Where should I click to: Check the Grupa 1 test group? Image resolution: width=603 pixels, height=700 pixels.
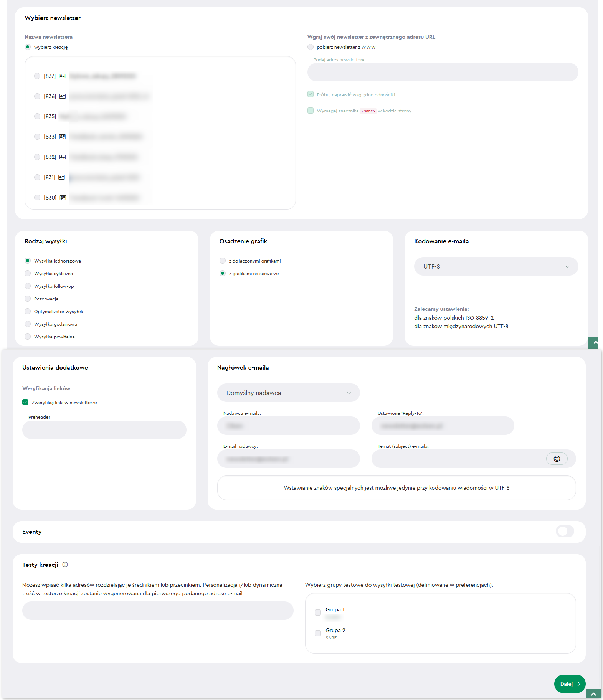coord(318,612)
